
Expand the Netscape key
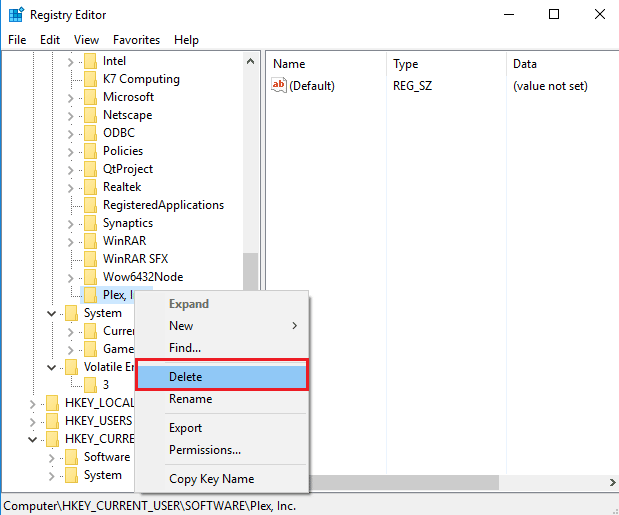pos(71,116)
